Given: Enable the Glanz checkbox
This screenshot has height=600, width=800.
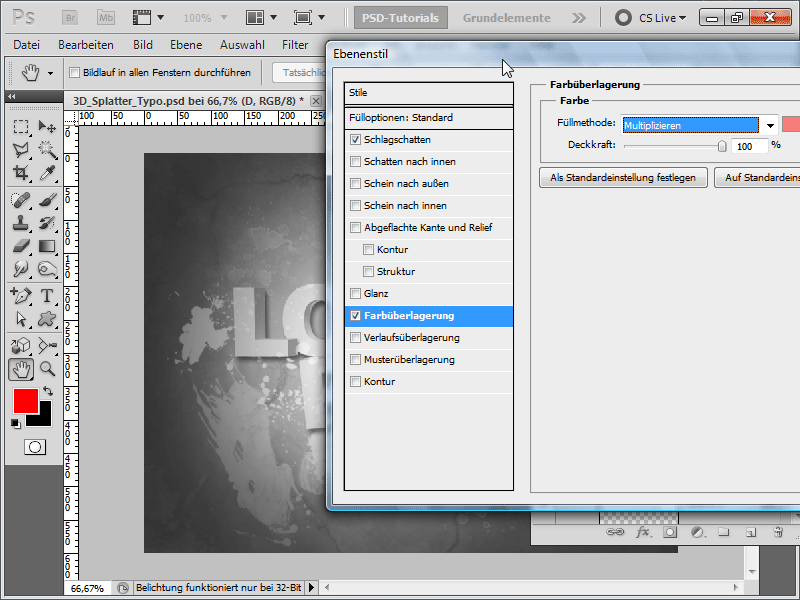Looking at the screenshot, I should click(356, 293).
